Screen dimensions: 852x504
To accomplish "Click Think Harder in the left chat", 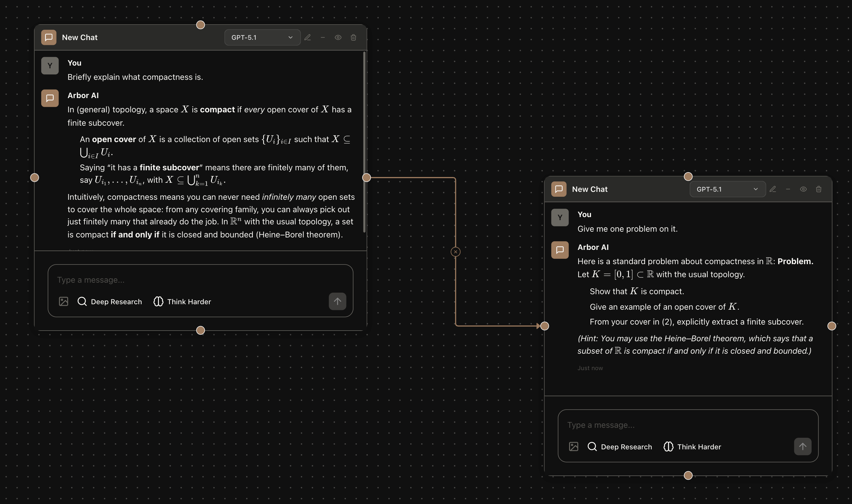I will [x=182, y=301].
